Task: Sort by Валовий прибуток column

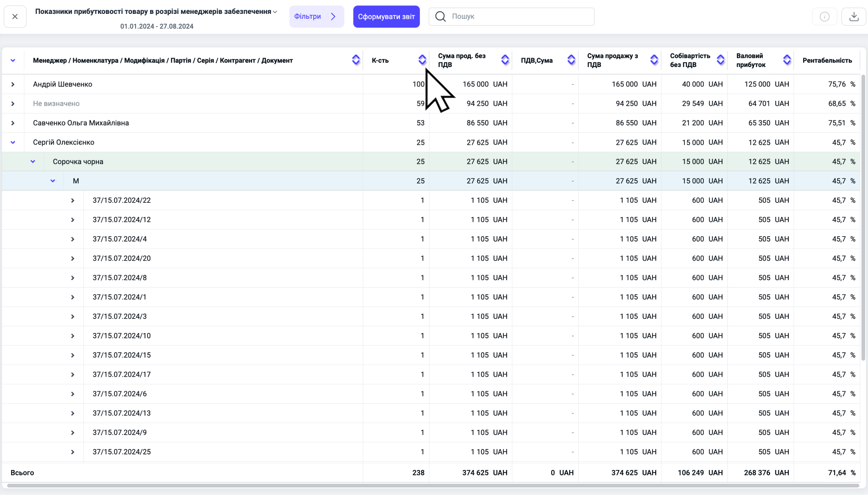Action: (787, 60)
